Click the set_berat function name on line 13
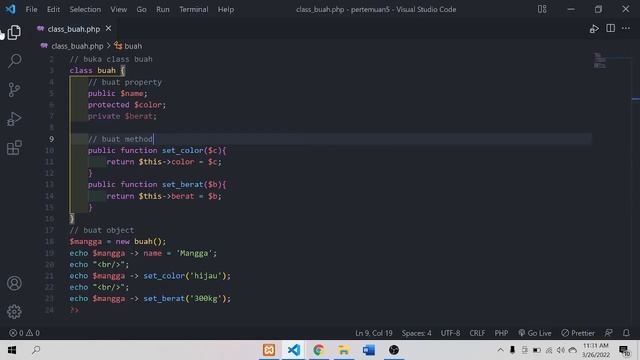 tap(182, 184)
